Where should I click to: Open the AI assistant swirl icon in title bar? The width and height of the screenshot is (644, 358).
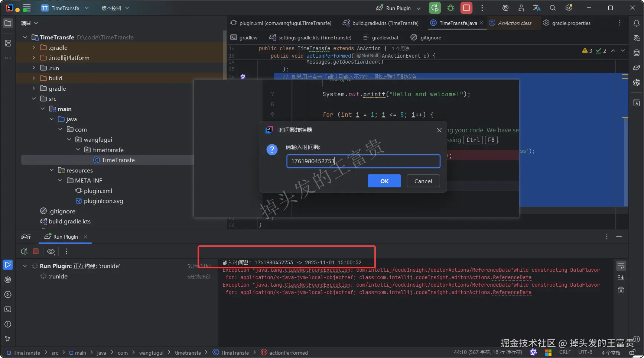tap(505, 8)
